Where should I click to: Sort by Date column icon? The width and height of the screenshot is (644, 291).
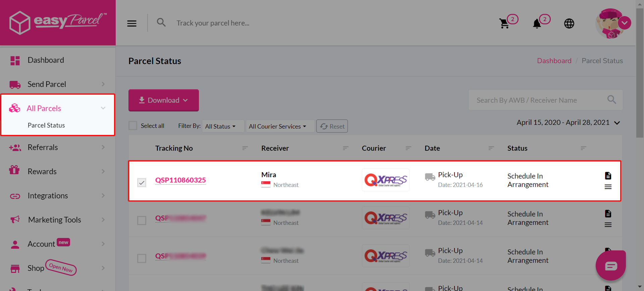click(x=491, y=148)
